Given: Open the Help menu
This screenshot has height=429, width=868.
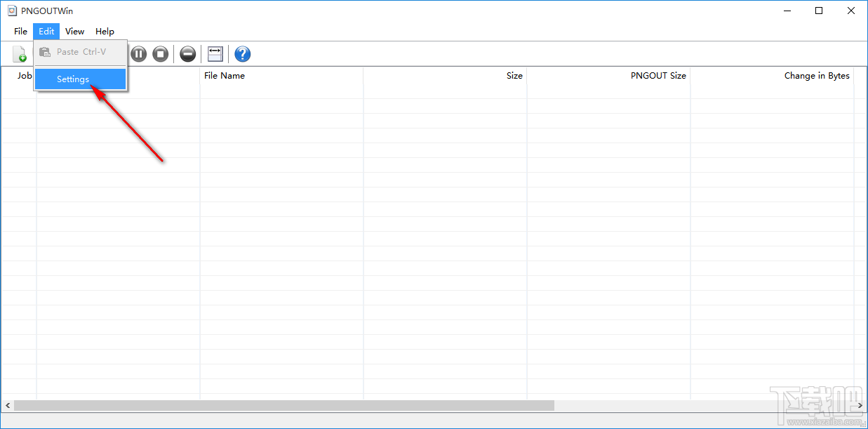Looking at the screenshot, I should (x=105, y=32).
